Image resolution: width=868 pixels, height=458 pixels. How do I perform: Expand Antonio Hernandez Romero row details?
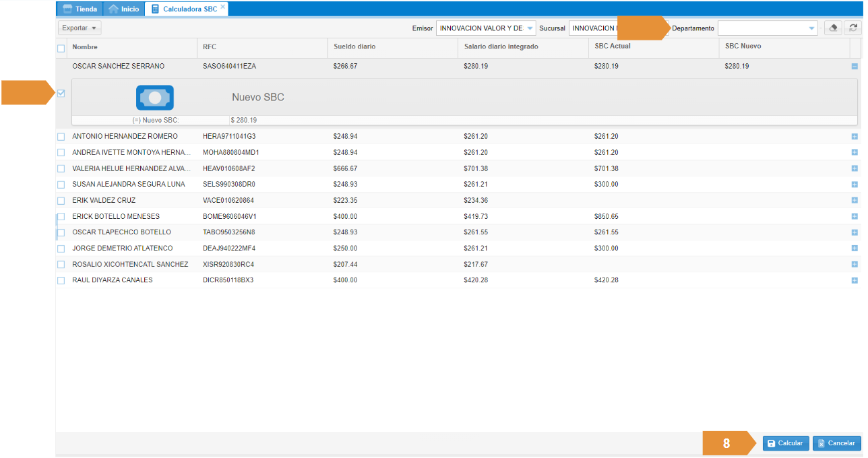pyautogui.click(x=855, y=137)
